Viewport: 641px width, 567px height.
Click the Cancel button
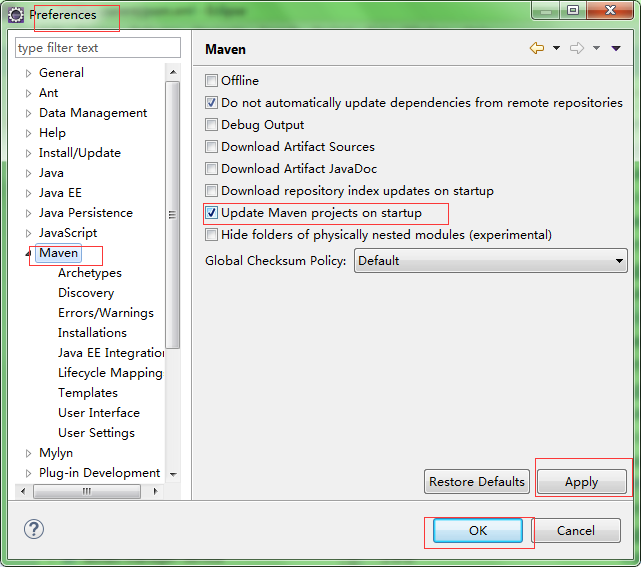point(576,531)
